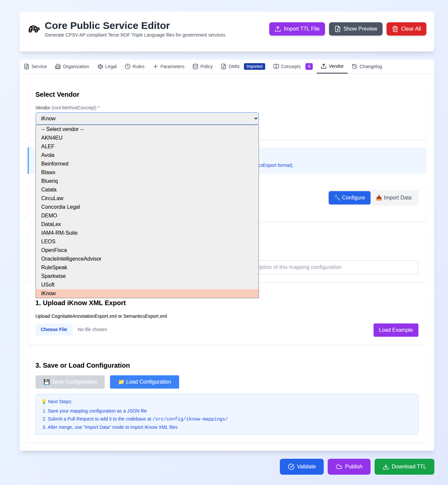Click the cloud icon on the Publish button
The width and height of the screenshot is (448, 485).
[339, 467]
